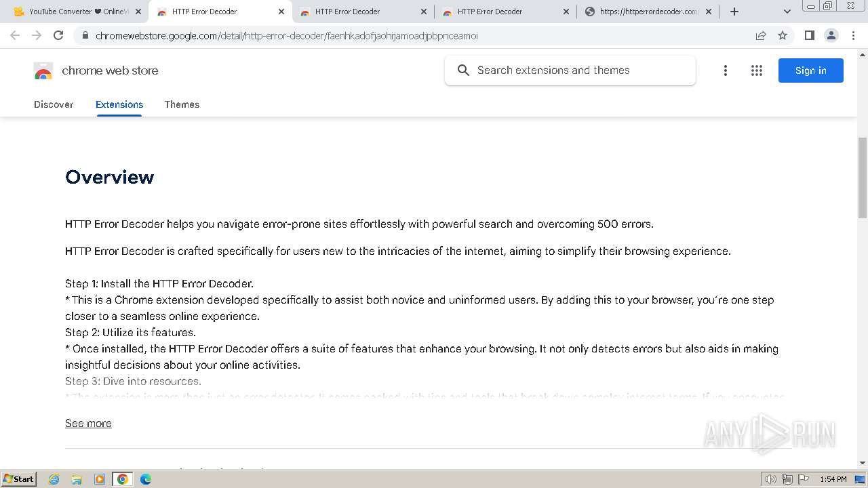Click 'Step 2: Utilize its features.' text
Image resolution: width=868 pixels, height=488 pixels.
(x=130, y=332)
